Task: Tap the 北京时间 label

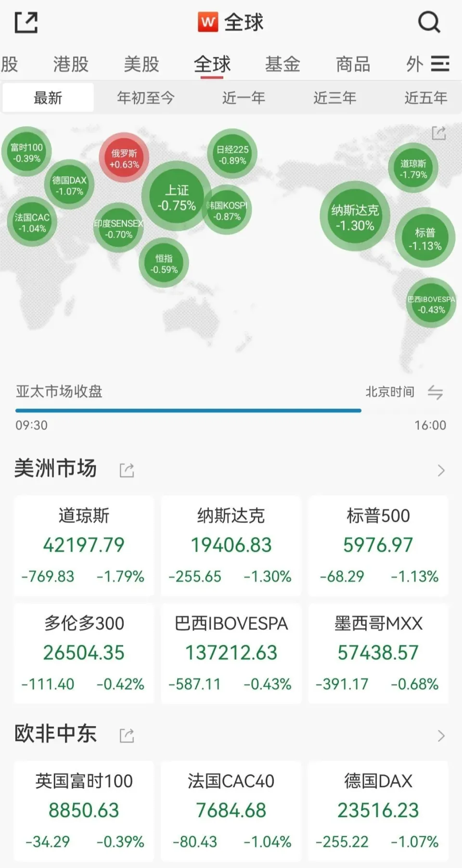Action: pos(390,392)
